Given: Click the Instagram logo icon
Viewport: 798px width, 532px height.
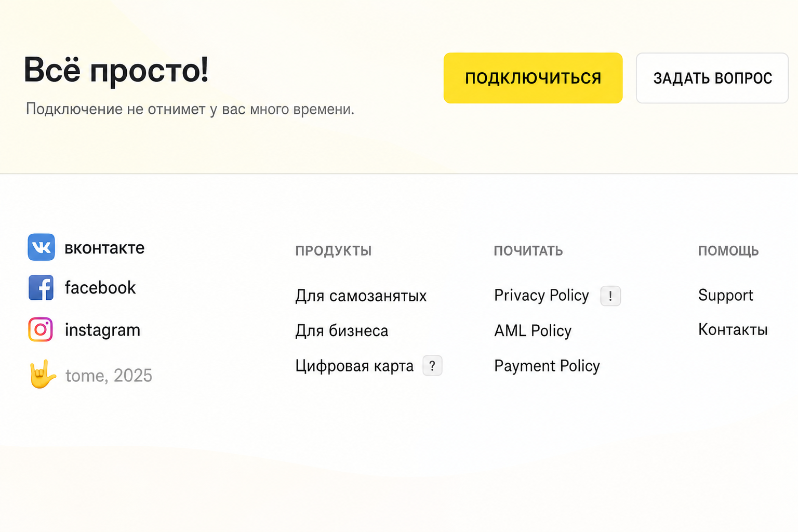Looking at the screenshot, I should (x=41, y=329).
